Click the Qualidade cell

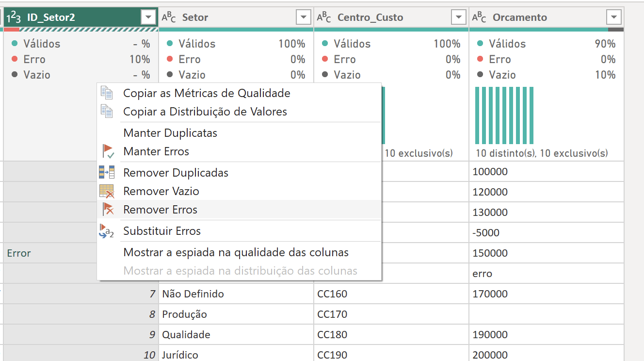click(236, 335)
